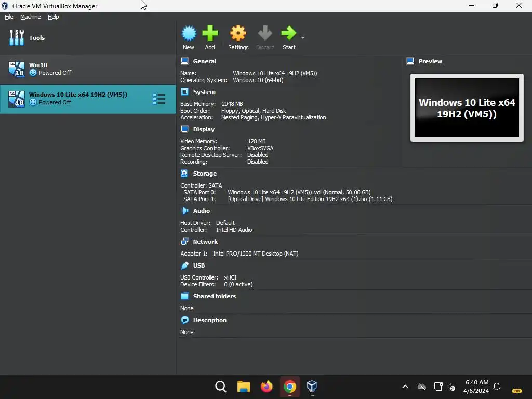
Task: Click Host Driver value Default
Action: click(225, 223)
